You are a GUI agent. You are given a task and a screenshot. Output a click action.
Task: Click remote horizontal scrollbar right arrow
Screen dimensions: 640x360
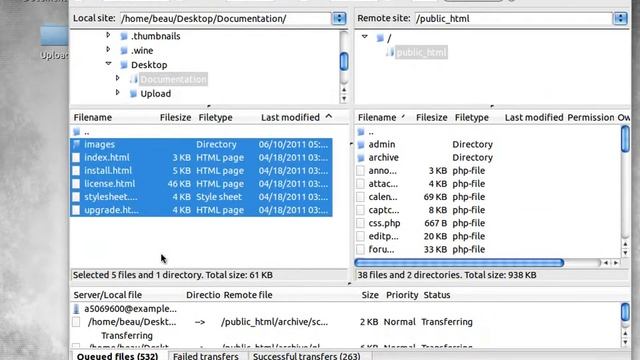click(x=616, y=263)
